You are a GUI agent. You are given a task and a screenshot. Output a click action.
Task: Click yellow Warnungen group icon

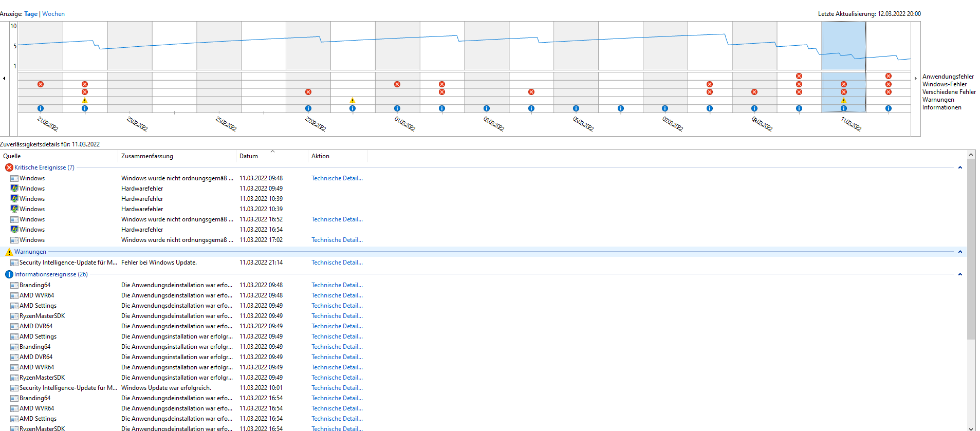[9, 252]
